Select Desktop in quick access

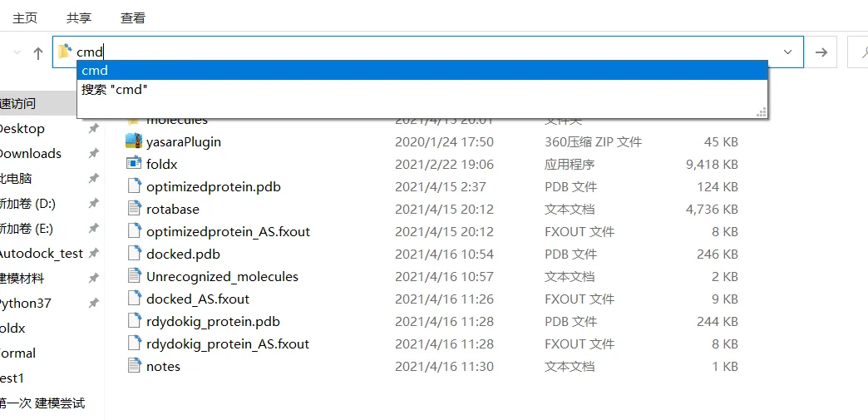[22, 129]
